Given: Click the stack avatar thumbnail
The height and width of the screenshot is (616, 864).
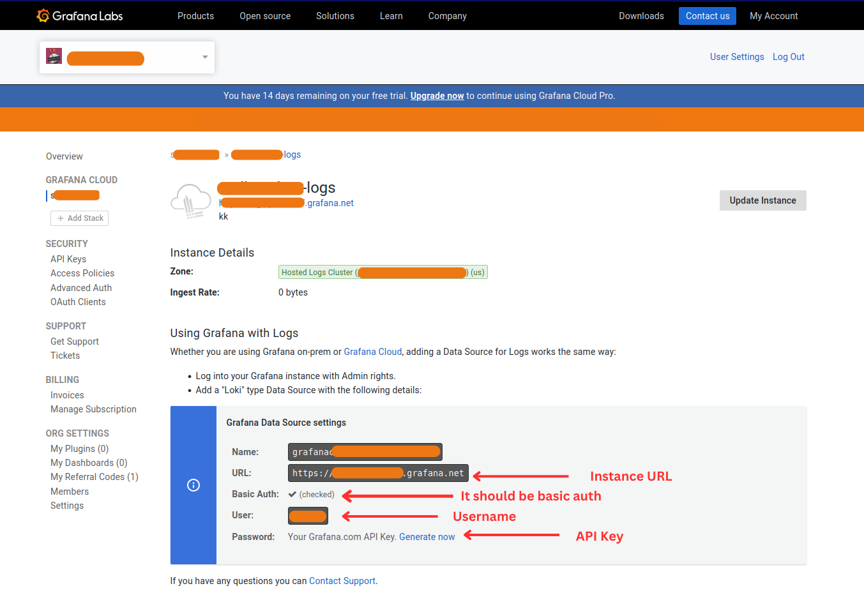Looking at the screenshot, I should [x=54, y=56].
